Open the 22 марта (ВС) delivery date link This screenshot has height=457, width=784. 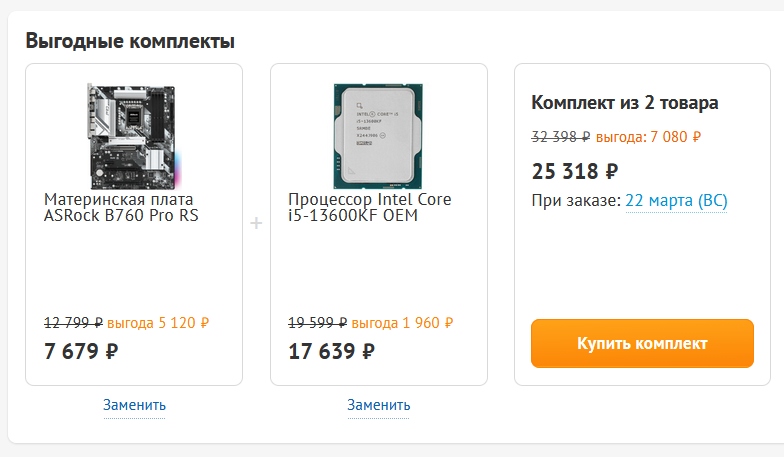coord(676,201)
